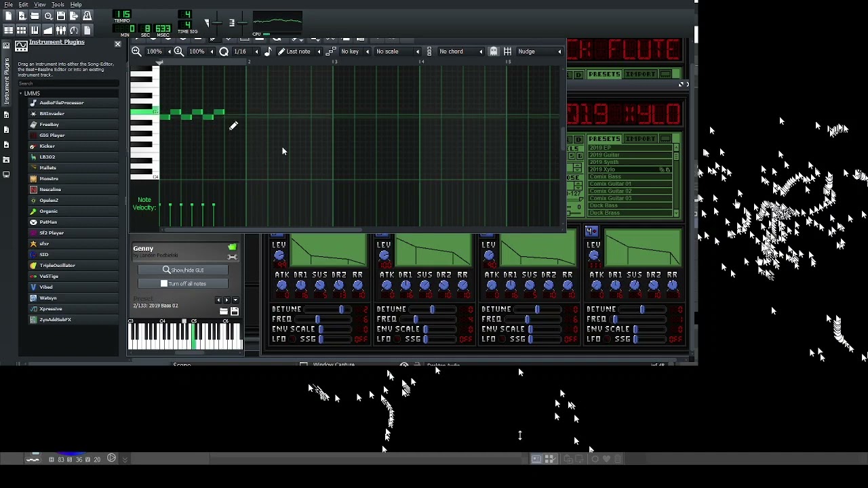This screenshot has height=488, width=868.
Task: Save the Genny preset floppy icon
Action: (235, 312)
